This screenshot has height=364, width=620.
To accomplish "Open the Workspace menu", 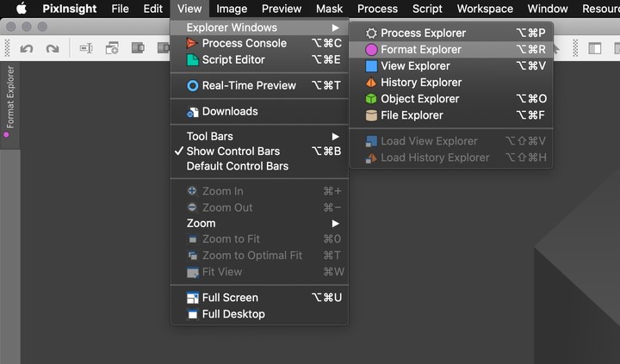I will click(485, 9).
